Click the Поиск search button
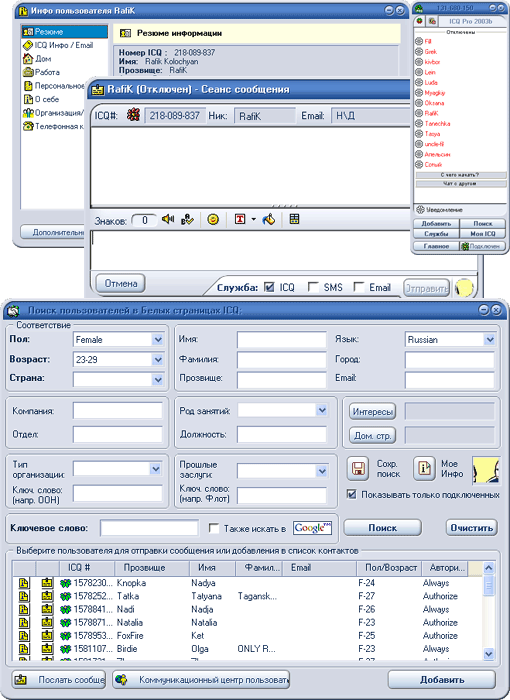 coord(383,528)
